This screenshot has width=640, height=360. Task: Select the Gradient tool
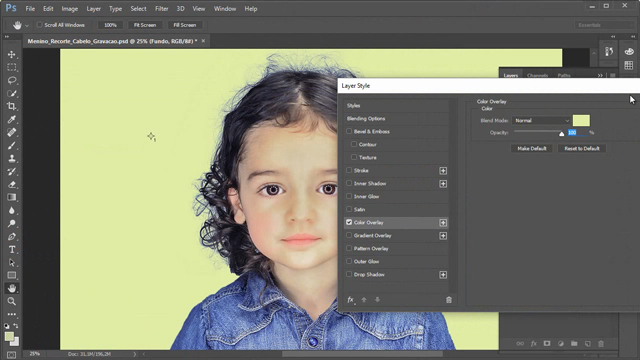[x=11, y=198]
